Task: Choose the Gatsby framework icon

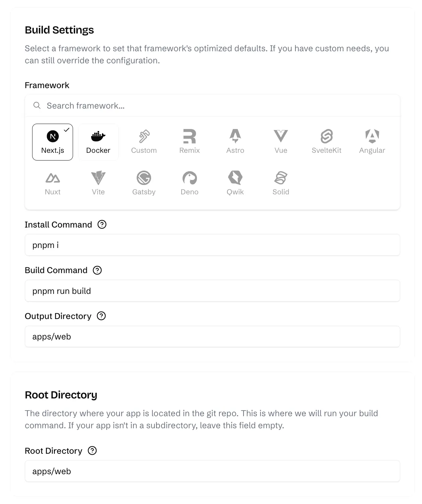Action: (144, 178)
